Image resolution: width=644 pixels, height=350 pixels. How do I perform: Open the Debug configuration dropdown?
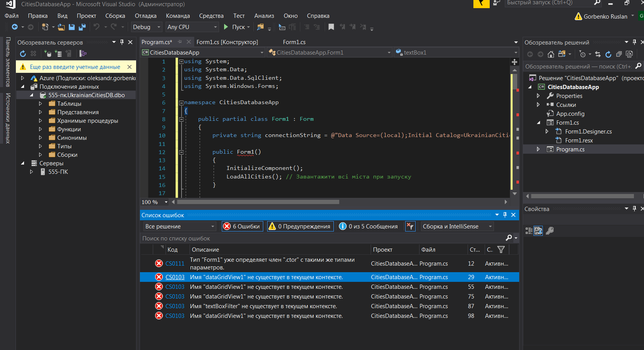146,27
